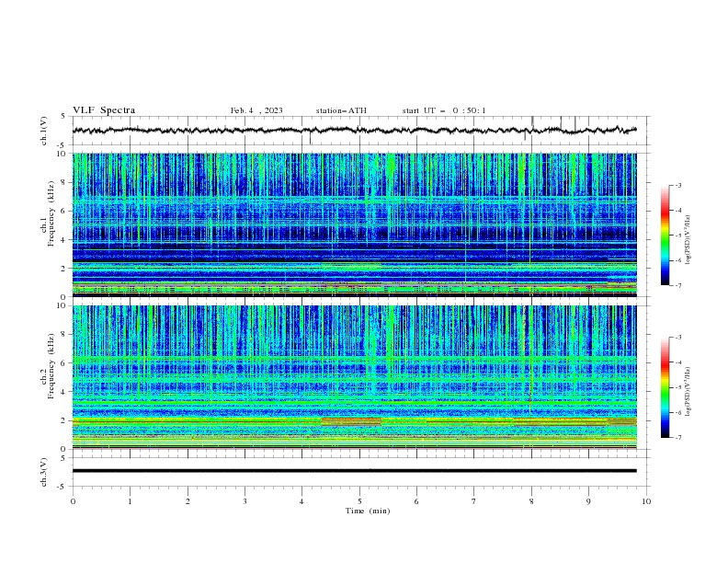The height and width of the screenshot is (563, 728).
Task: Click the "9" tick on the time axis
Action: (x=588, y=501)
